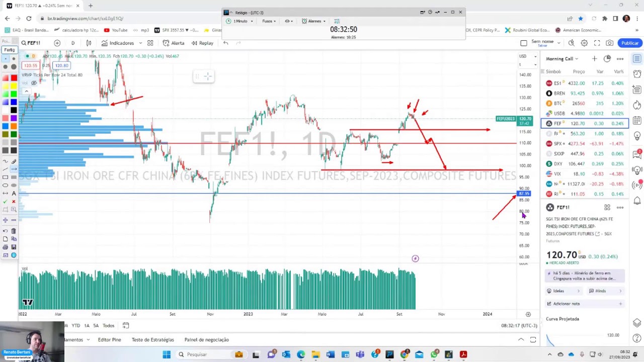Start bar Replay mode
This screenshot has height=362, width=644.
point(202,43)
